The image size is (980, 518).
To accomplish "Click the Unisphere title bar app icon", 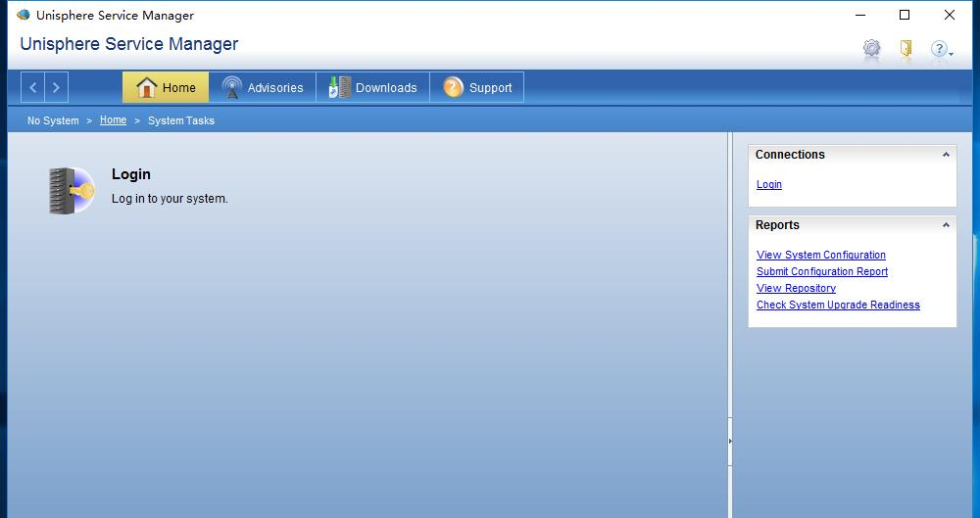I will pyautogui.click(x=24, y=15).
